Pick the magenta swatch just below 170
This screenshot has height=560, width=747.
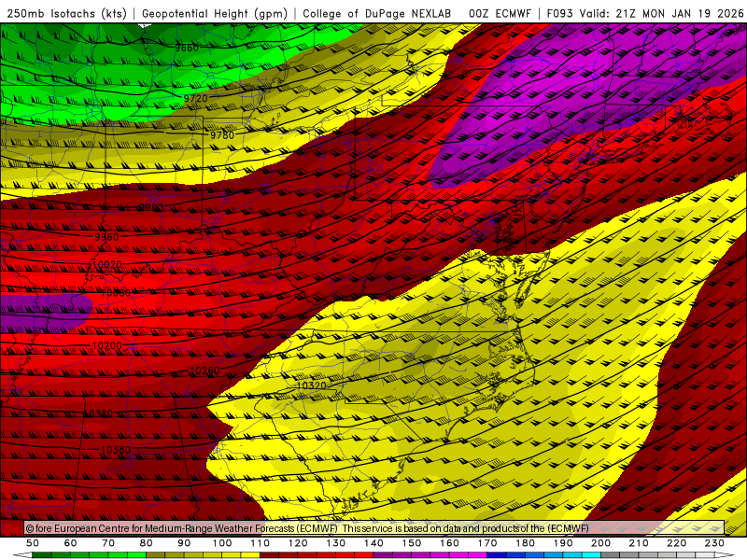pyautogui.click(x=477, y=555)
